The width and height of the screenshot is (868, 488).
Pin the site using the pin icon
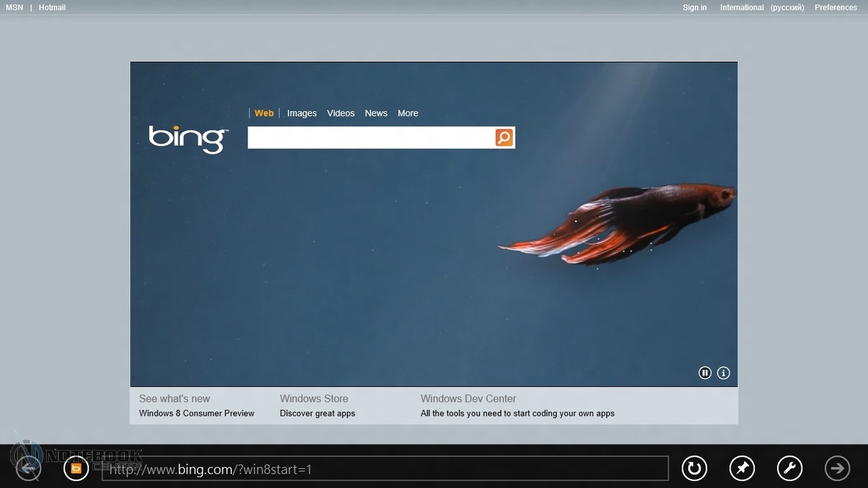742,468
